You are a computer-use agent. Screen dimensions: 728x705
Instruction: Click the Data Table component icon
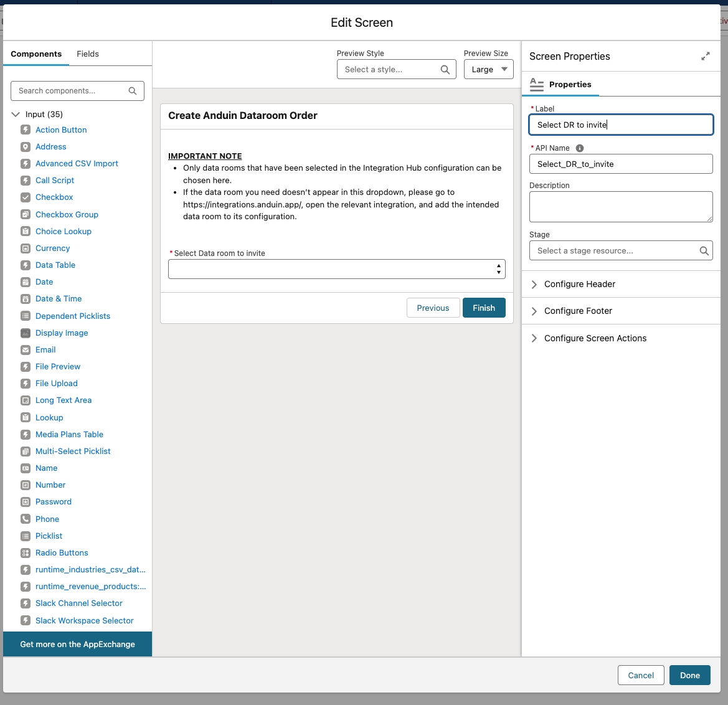26,265
